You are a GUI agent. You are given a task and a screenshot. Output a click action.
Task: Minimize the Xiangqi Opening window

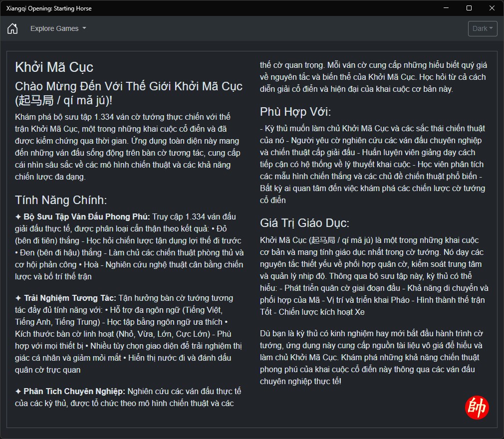click(x=446, y=8)
